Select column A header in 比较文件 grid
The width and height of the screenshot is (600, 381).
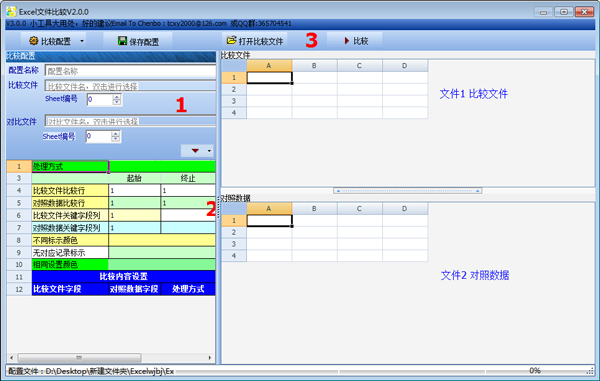(x=269, y=66)
